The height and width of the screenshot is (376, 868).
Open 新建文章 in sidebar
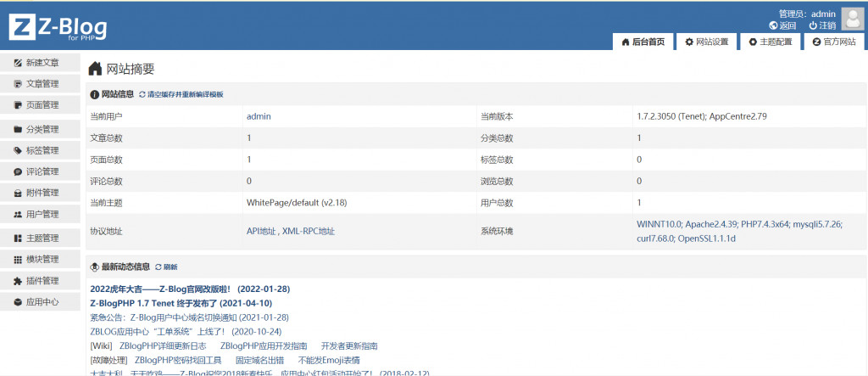pos(39,63)
